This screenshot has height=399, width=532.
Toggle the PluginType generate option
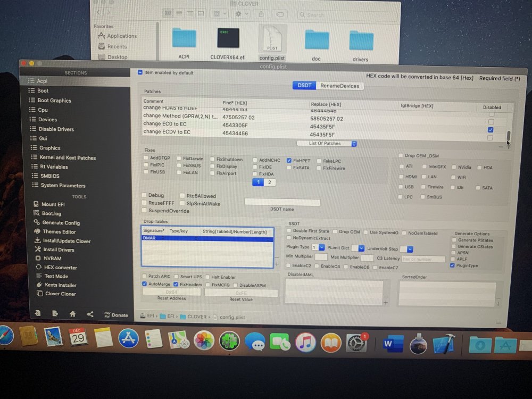pos(452,265)
